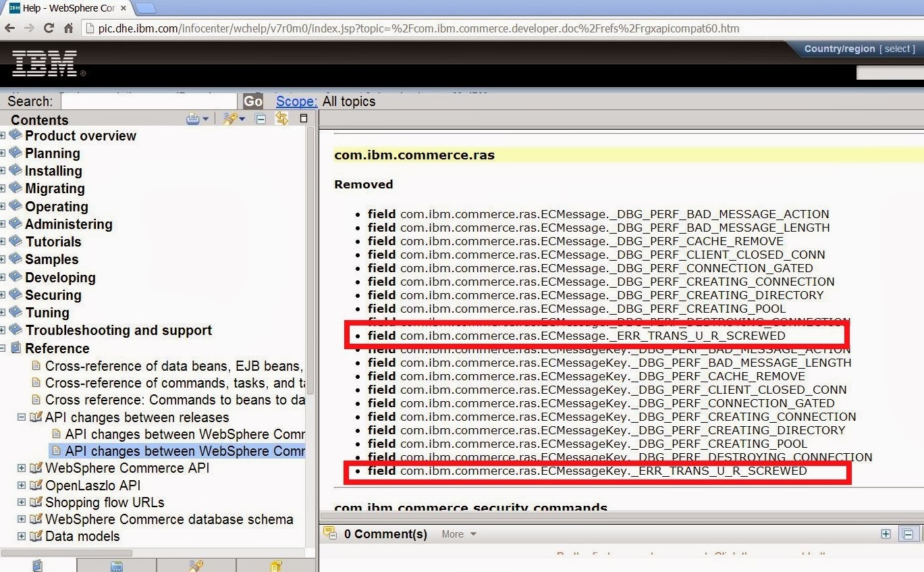Open the Scope link
This screenshot has width=924, height=572.
click(x=296, y=101)
